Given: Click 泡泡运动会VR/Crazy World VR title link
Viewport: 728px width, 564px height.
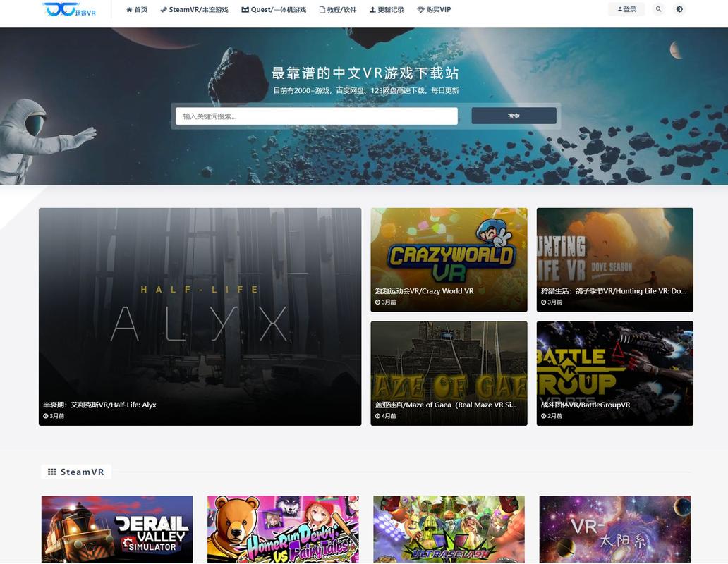Looking at the screenshot, I should pyautogui.click(x=425, y=291).
